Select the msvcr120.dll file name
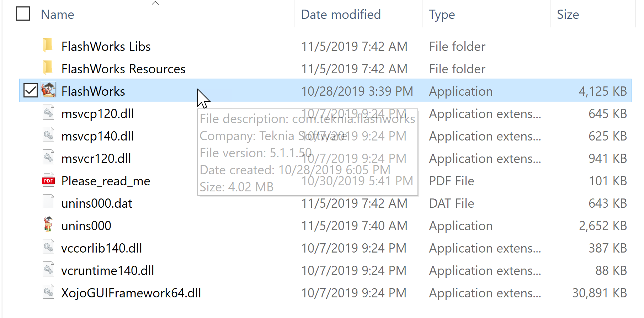This screenshot has height=318, width=644. (96, 158)
